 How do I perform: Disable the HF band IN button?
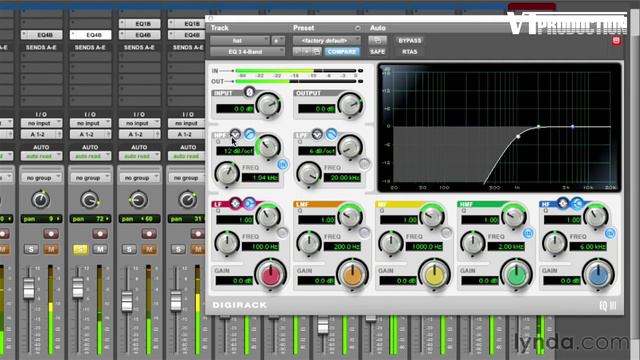click(x=610, y=233)
